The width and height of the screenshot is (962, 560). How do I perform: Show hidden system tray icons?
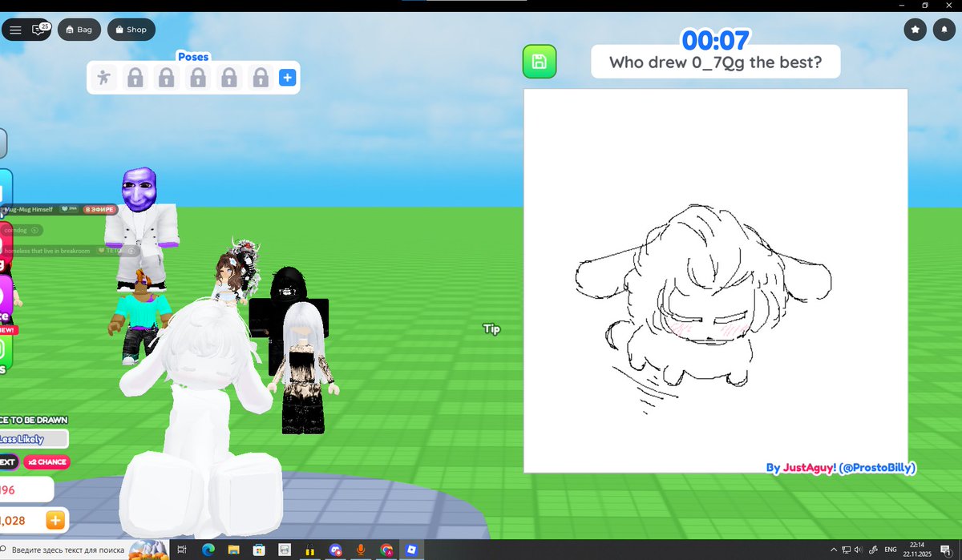835,550
